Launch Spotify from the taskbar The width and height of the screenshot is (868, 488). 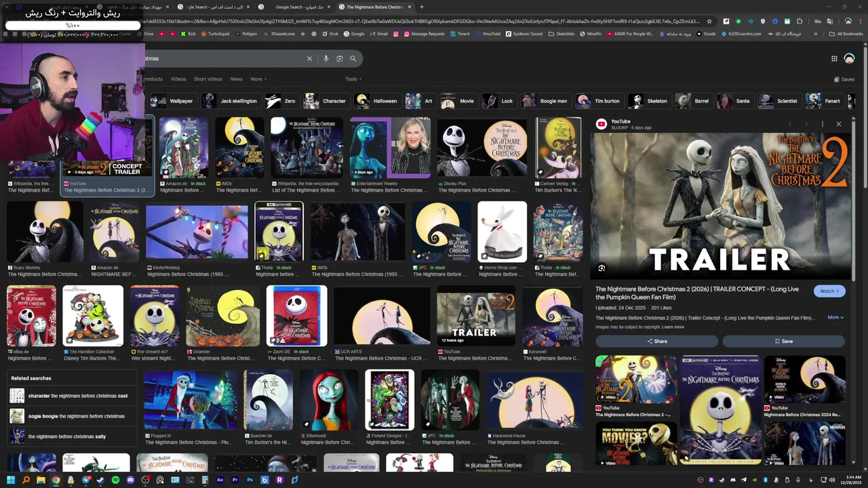(x=115, y=480)
